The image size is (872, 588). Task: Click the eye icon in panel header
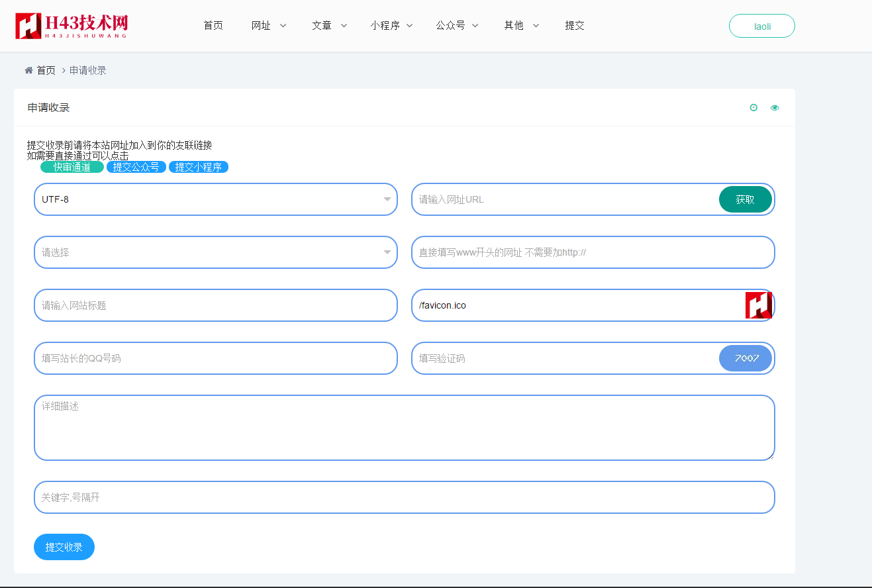(775, 108)
